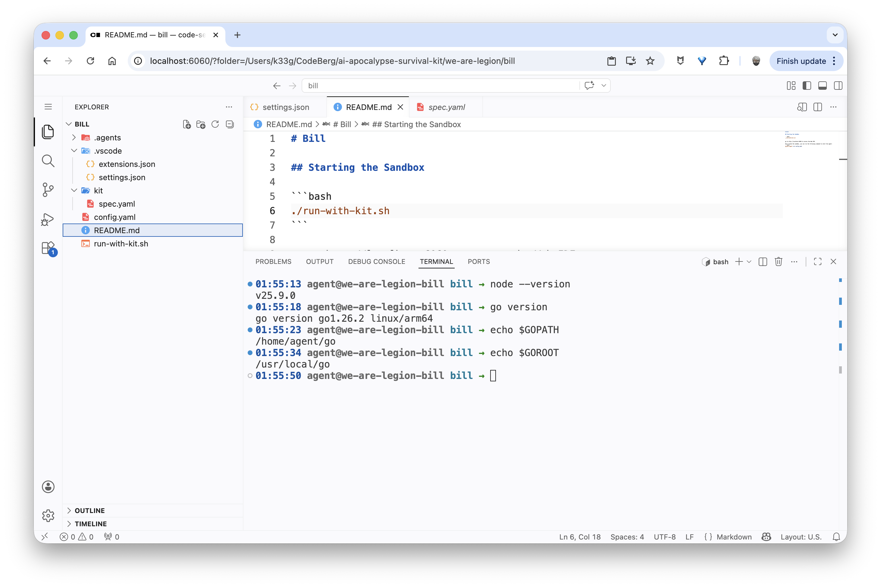Collapse the kit folder
Image resolution: width=881 pixels, height=588 pixels.
[x=74, y=190]
